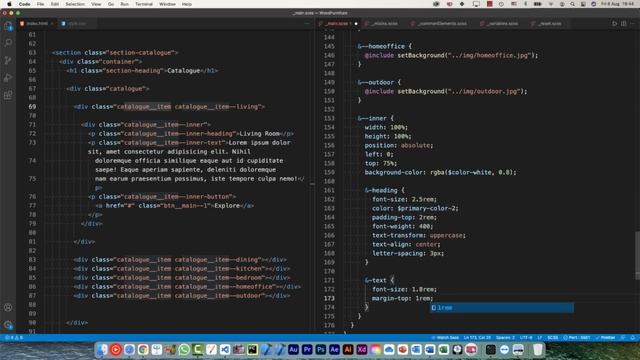Open the Selection menu
Screen dimensions: 640x360
coord(75,4)
